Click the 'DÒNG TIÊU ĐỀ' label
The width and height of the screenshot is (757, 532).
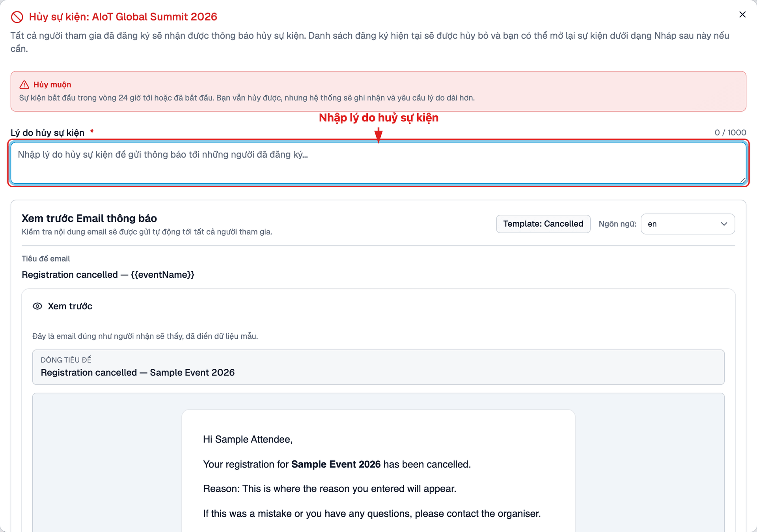[x=66, y=360]
